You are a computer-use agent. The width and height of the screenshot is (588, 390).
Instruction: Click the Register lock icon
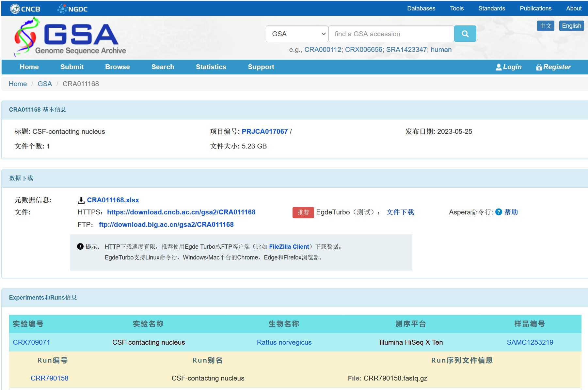point(539,67)
